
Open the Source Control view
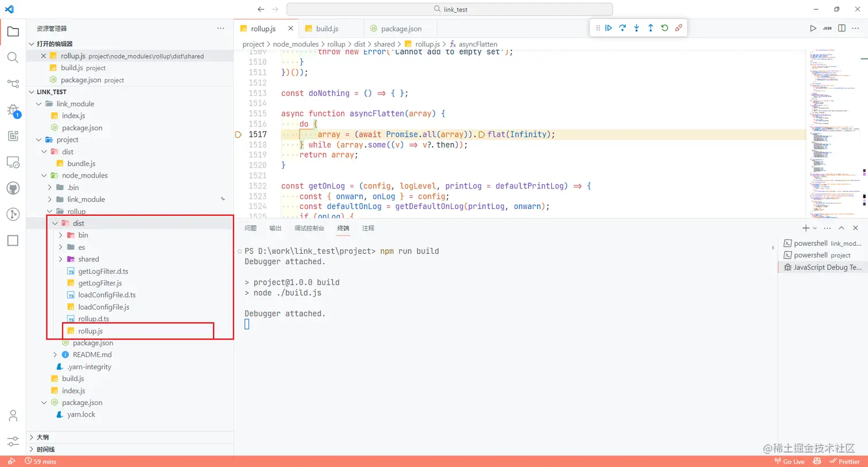[x=13, y=83]
